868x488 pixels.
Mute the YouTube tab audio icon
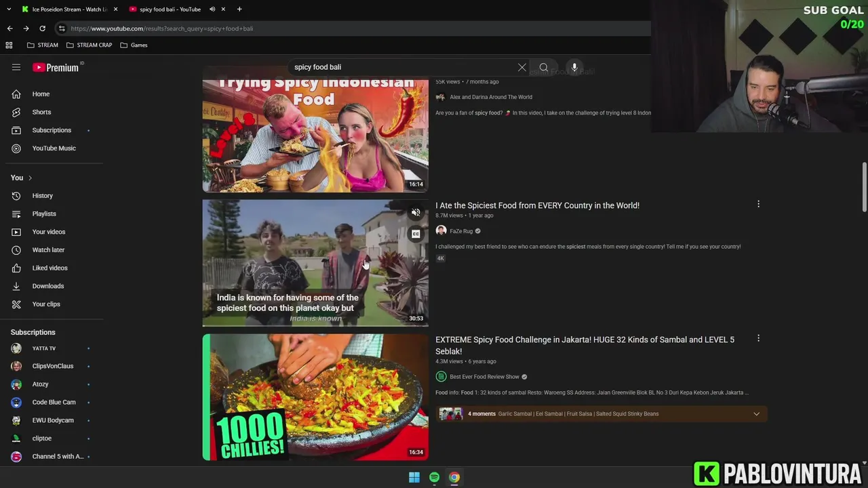(x=212, y=9)
